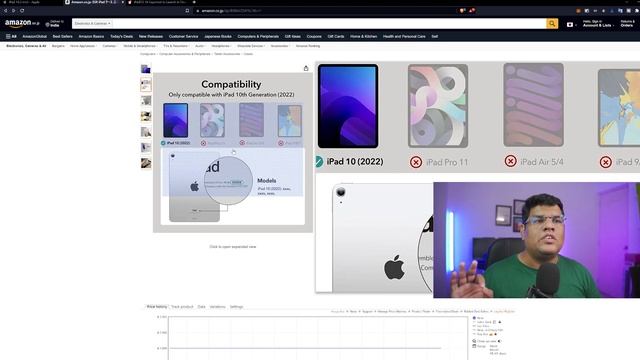640x360 pixels.
Task: Open Customer Service
Action: [x=183, y=36]
